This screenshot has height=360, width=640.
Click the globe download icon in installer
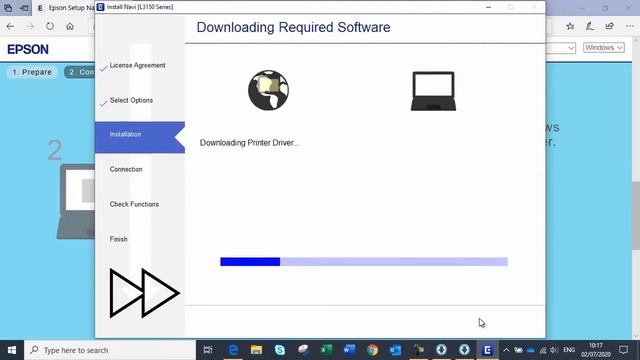pyautogui.click(x=268, y=90)
